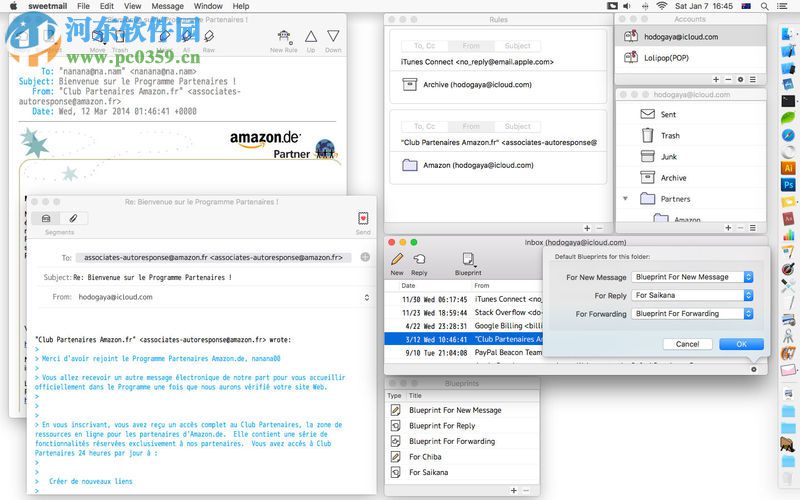Click the mailbox segment button in reply window
The image size is (800, 500).
pos(46,218)
